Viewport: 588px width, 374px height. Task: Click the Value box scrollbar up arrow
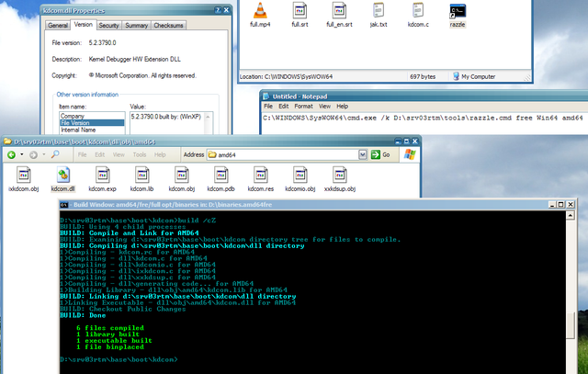click(x=209, y=117)
